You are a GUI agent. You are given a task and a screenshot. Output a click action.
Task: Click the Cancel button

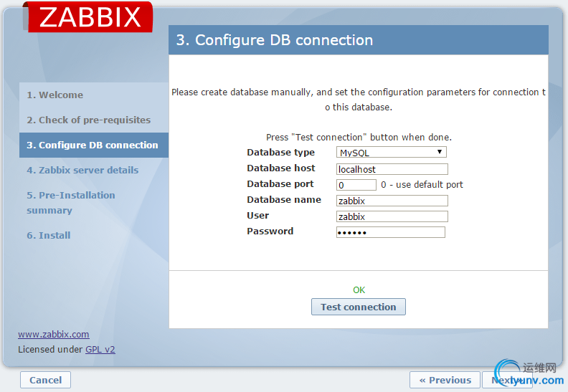(45, 380)
